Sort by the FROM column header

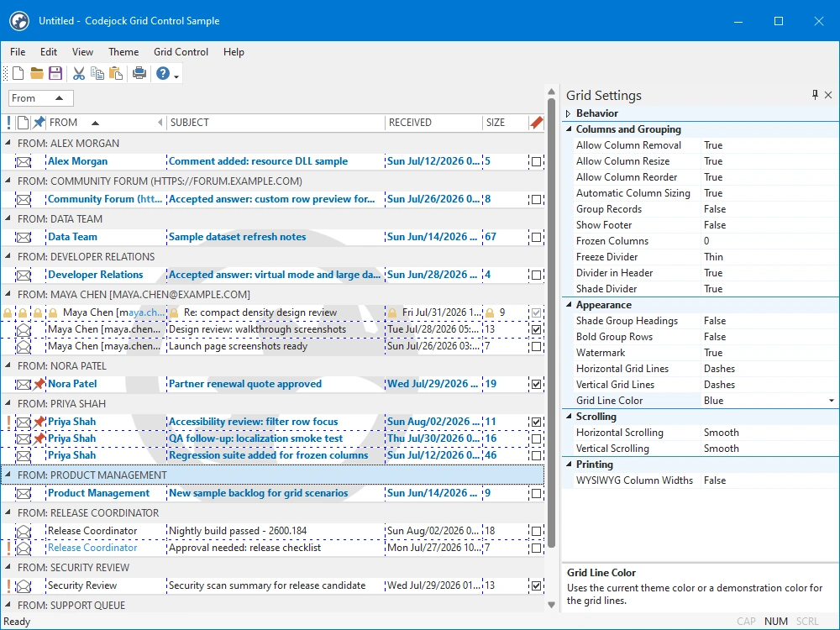[106, 123]
